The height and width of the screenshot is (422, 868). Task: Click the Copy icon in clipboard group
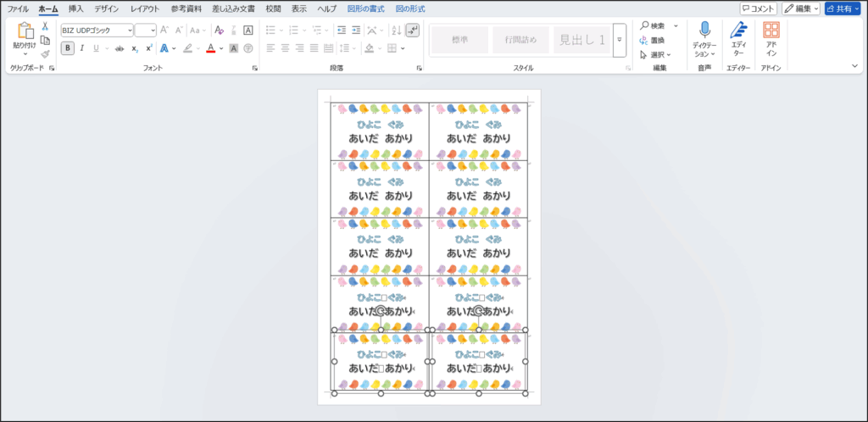point(46,41)
